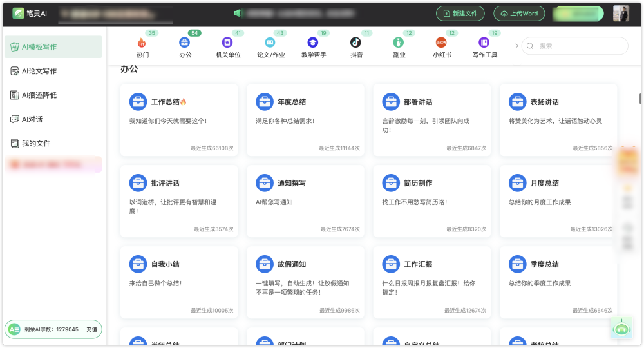The width and height of the screenshot is (644, 348).
Task: Click the 剩余AI字数 badge icon
Action: [x=14, y=329]
